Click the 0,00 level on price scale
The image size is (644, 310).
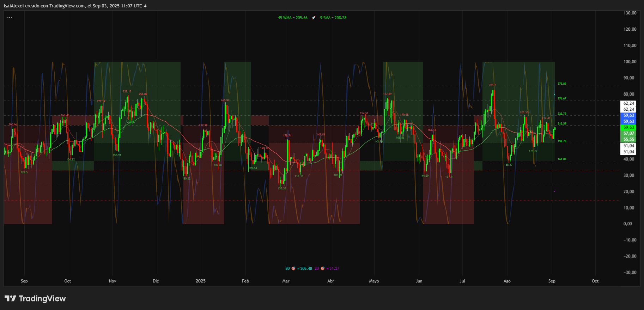coord(627,224)
